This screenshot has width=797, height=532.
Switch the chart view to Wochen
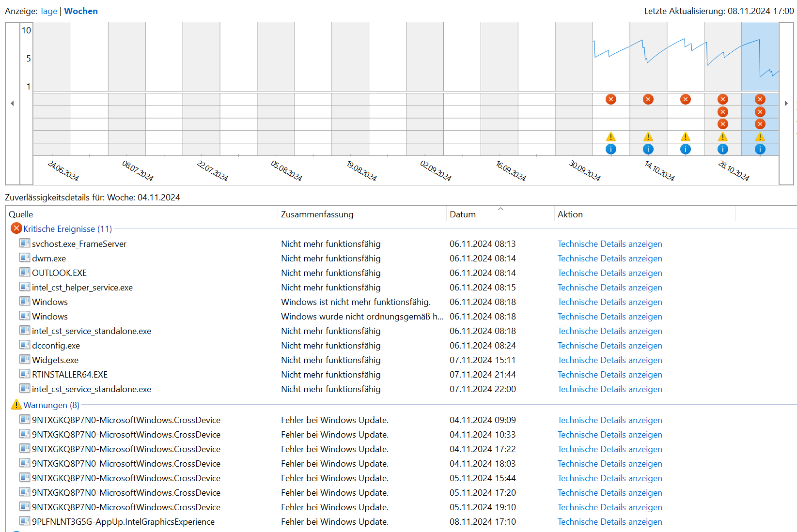point(81,11)
